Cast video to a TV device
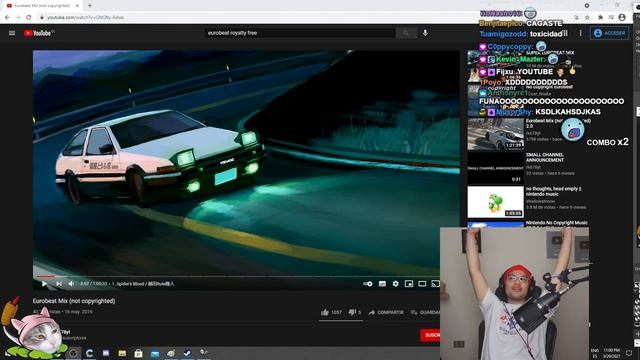The image size is (640, 360). [436, 284]
